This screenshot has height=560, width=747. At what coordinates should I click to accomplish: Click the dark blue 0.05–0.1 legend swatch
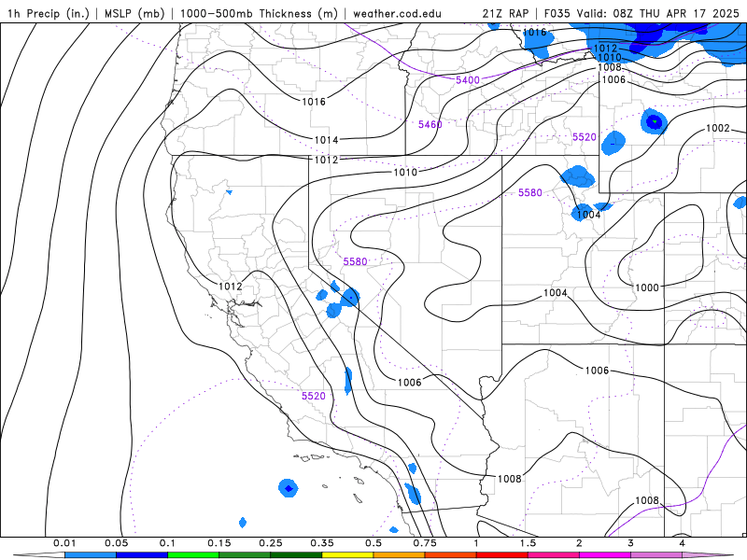click(142, 555)
